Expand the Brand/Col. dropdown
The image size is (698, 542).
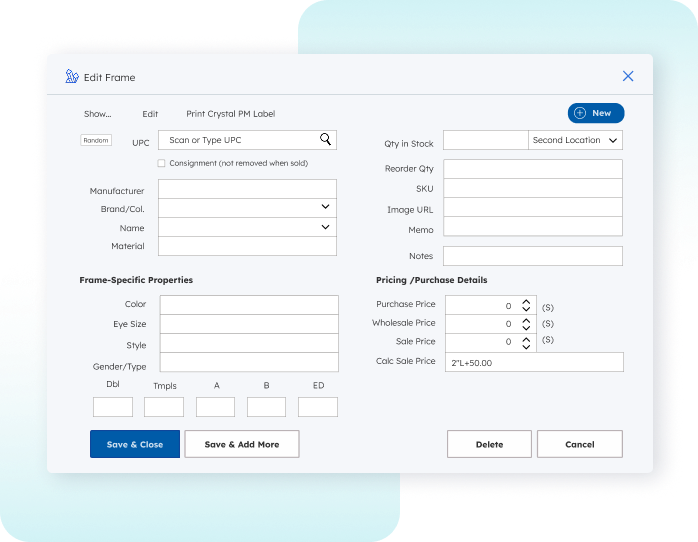pos(325,207)
